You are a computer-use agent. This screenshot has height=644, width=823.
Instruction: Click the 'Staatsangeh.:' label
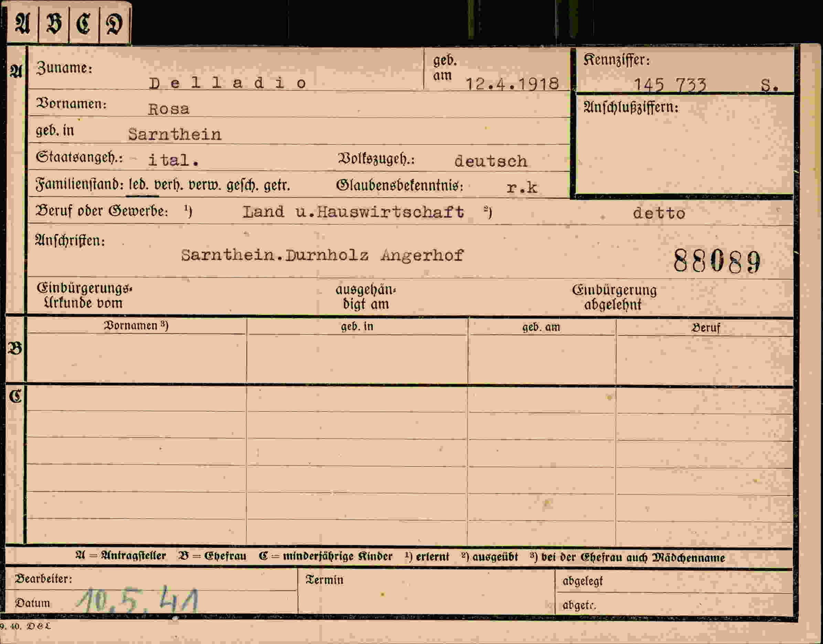79,157
